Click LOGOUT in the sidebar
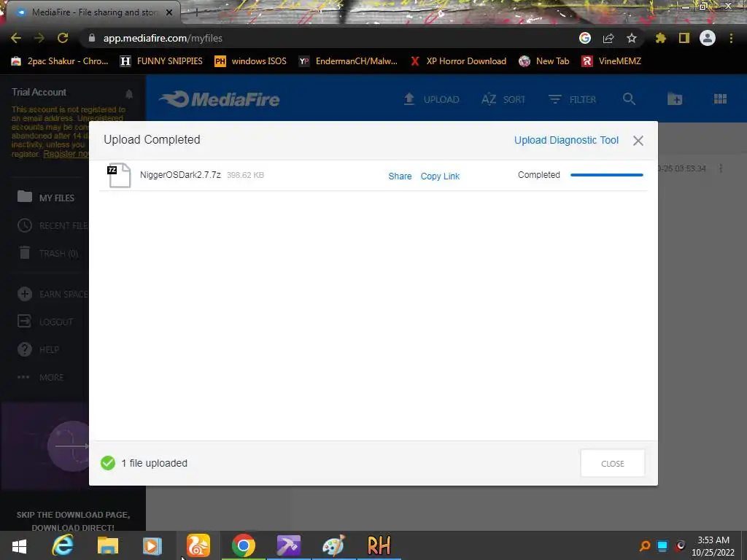The height and width of the screenshot is (560, 747). point(45,322)
